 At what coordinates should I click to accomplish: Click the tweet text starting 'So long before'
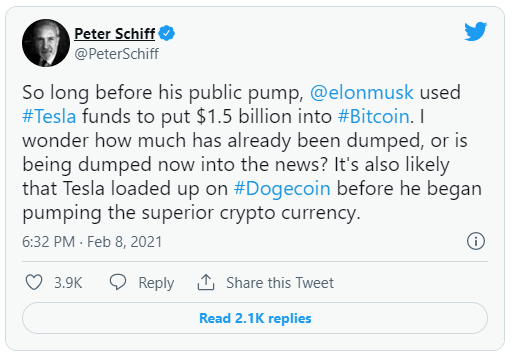(x=252, y=152)
